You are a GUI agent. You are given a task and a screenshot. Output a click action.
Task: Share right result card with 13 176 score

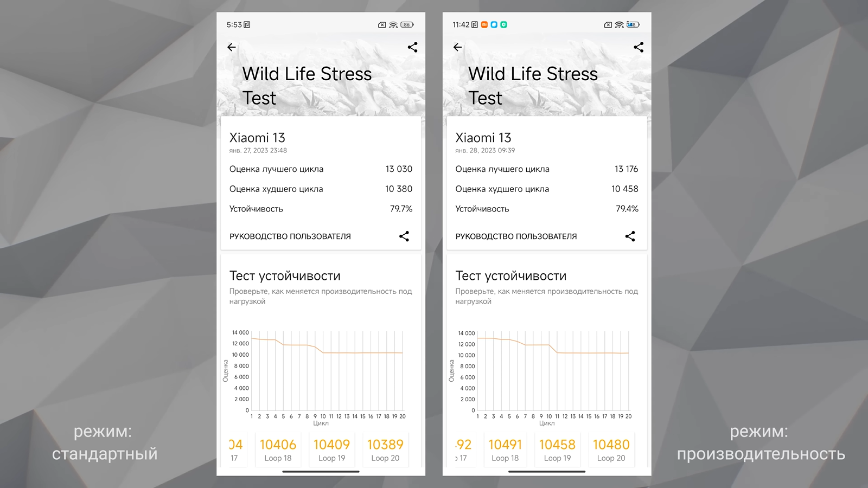pos(630,236)
